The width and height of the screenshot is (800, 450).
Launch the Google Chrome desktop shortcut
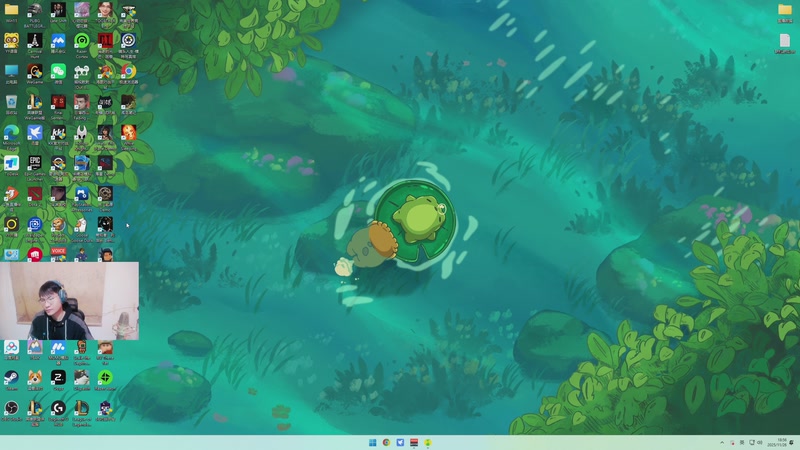coord(129,72)
